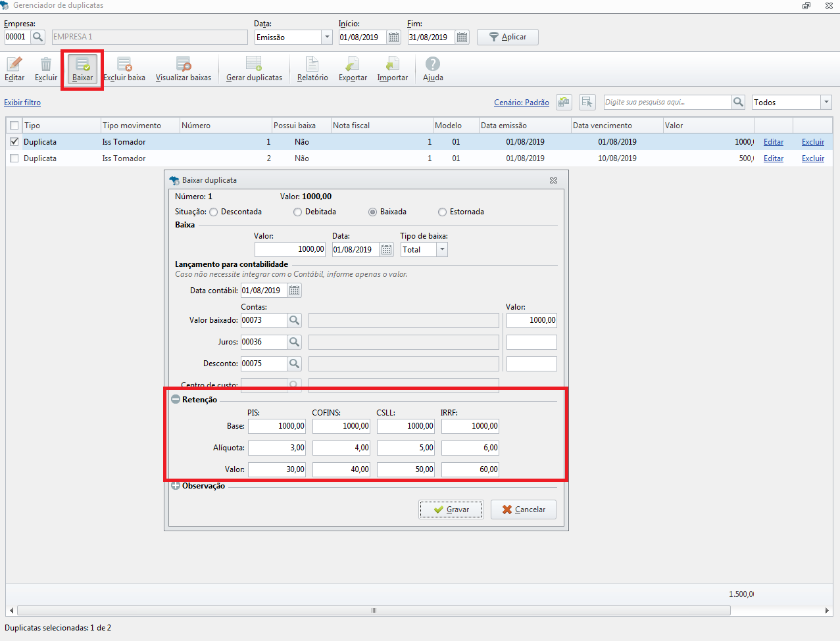The height and width of the screenshot is (641, 840).
Task: Open the Exibir filtro link
Action: pyautogui.click(x=22, y=103)
